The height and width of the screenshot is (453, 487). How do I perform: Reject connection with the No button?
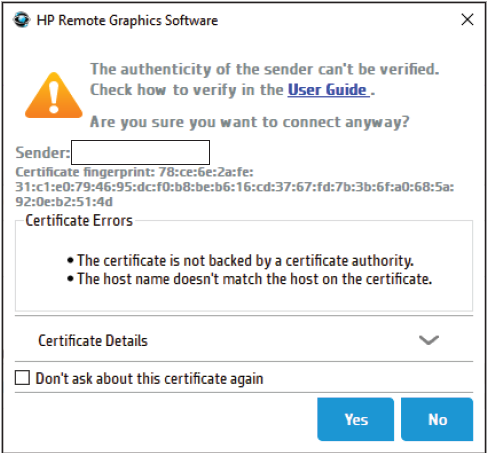(x=437, y=419)
